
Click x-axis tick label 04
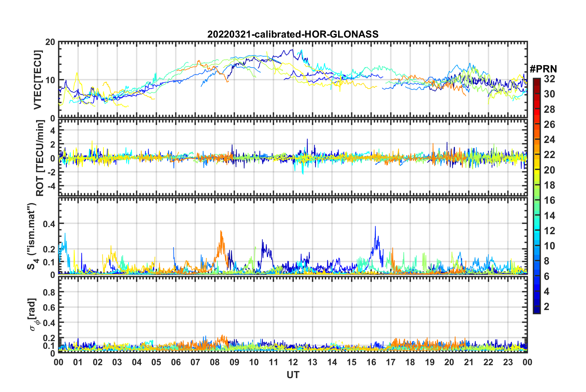click(x=137, y=362)
